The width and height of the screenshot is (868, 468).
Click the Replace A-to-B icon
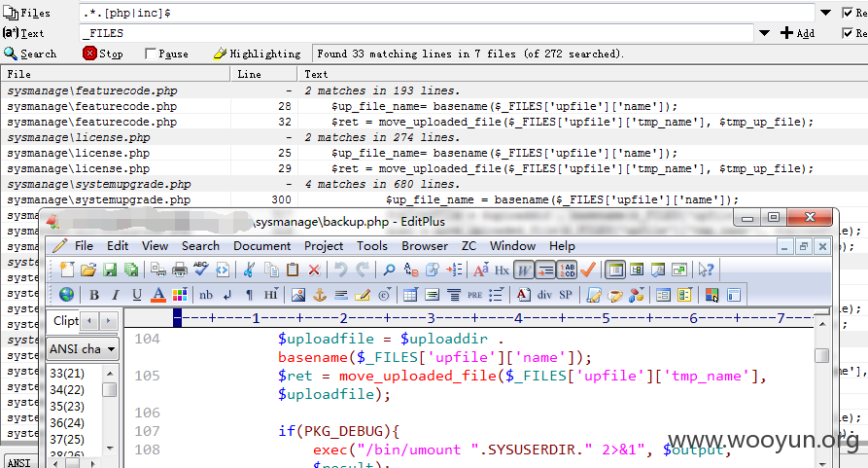411,270
